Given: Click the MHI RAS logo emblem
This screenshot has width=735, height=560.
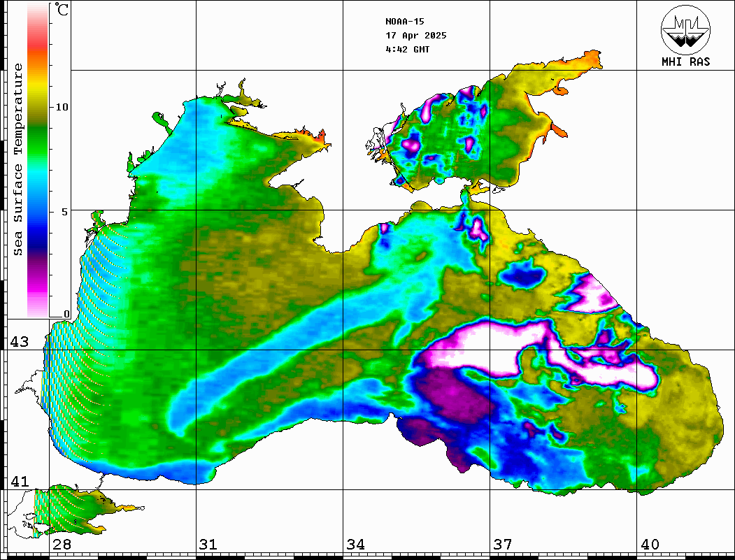Looking at the screenshot, I should pyautogui.click(x=685, y=30).
